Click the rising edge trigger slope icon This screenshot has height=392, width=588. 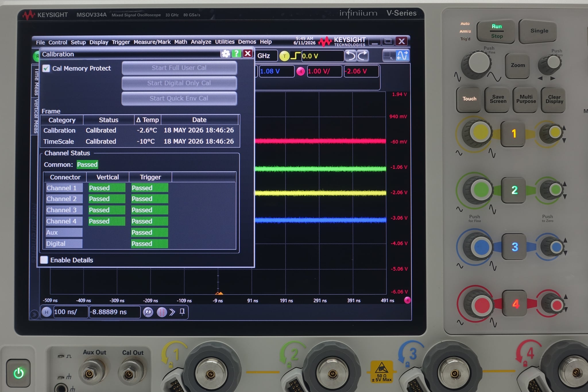[295, 56]
